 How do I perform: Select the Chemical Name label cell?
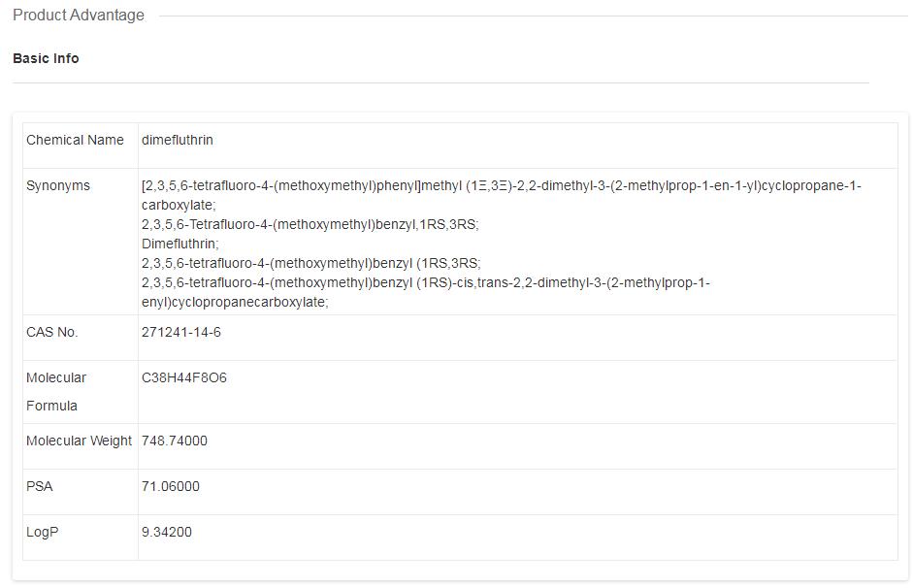[75, 140]
